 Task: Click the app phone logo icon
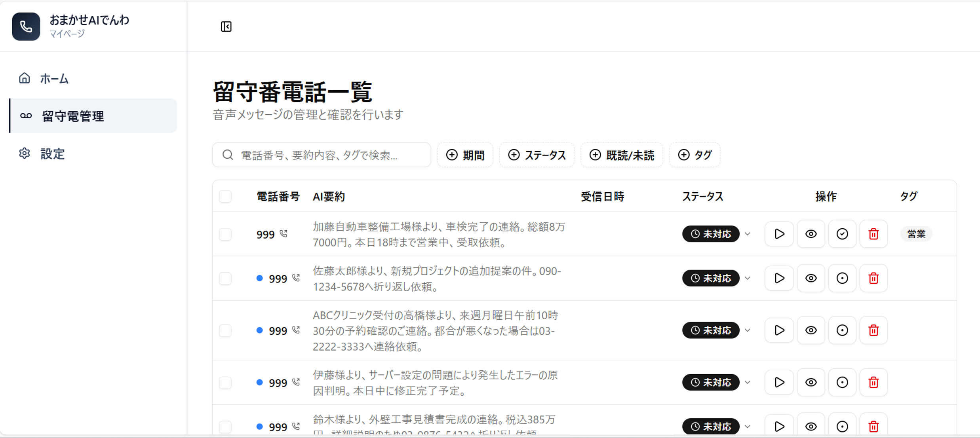(26, 27)
